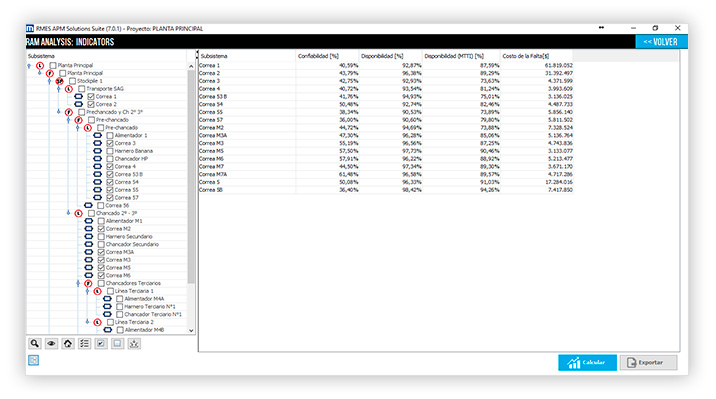Click the equipment icon beside Harnero Secundario

pyautogui.click(x=89, y=236)
